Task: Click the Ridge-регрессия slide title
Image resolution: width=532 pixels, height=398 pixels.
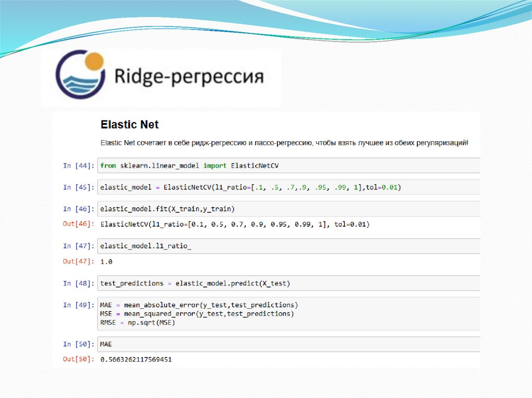Action: (188, 77)
